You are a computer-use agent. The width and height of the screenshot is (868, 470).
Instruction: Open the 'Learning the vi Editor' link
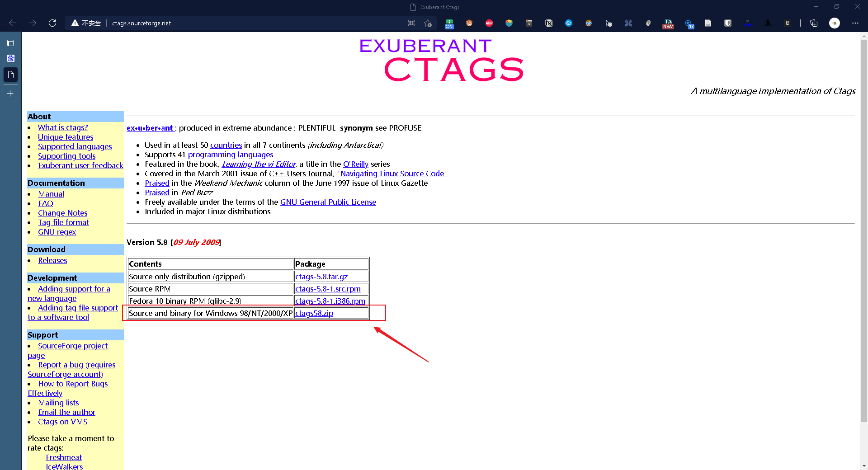[x=259, y=164]
